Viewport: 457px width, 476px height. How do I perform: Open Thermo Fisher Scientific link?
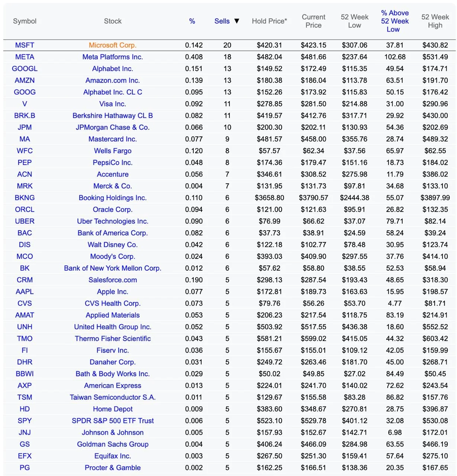pos(113,338)
